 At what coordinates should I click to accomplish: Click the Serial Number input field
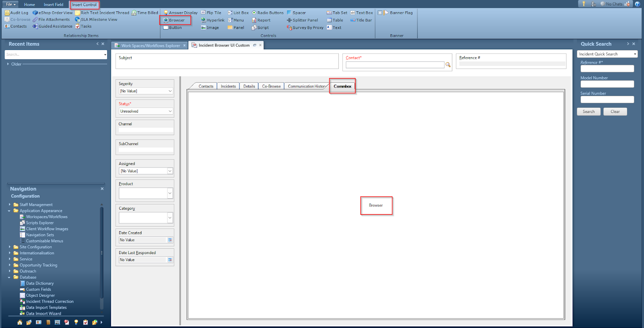(607, 100)
